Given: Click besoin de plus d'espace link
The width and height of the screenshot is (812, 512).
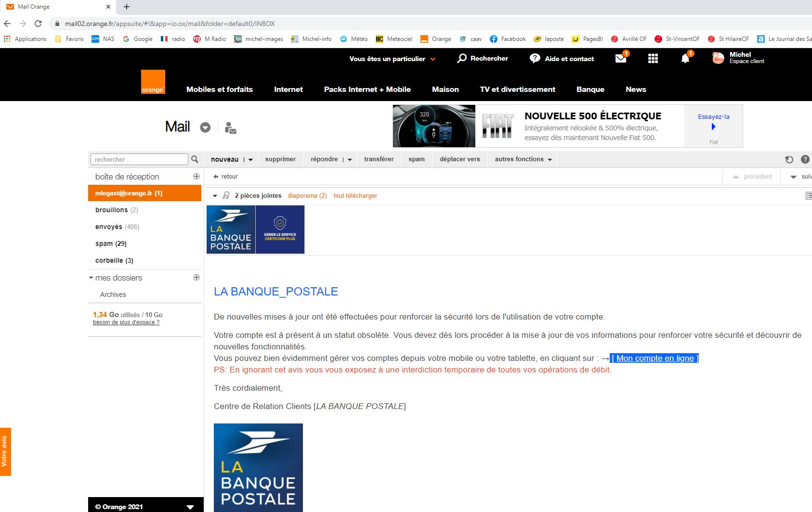Looking at the screenshot, I should 126,322.
